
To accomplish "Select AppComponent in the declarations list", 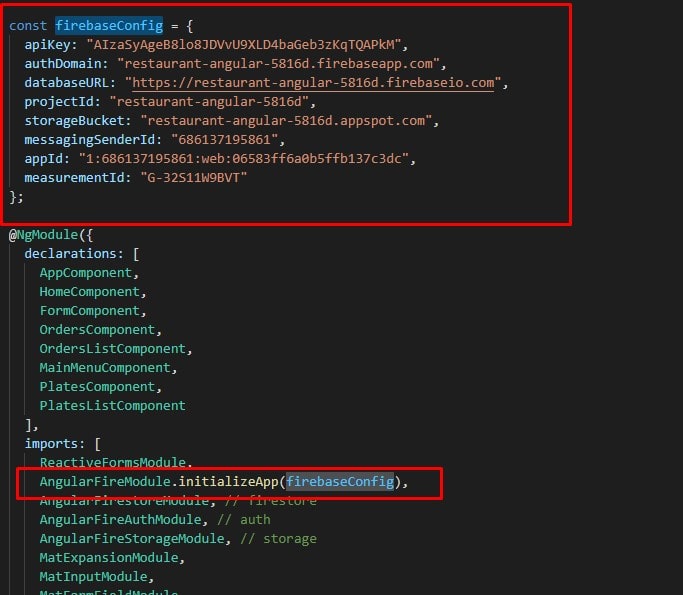I will (x=85, y=272).
